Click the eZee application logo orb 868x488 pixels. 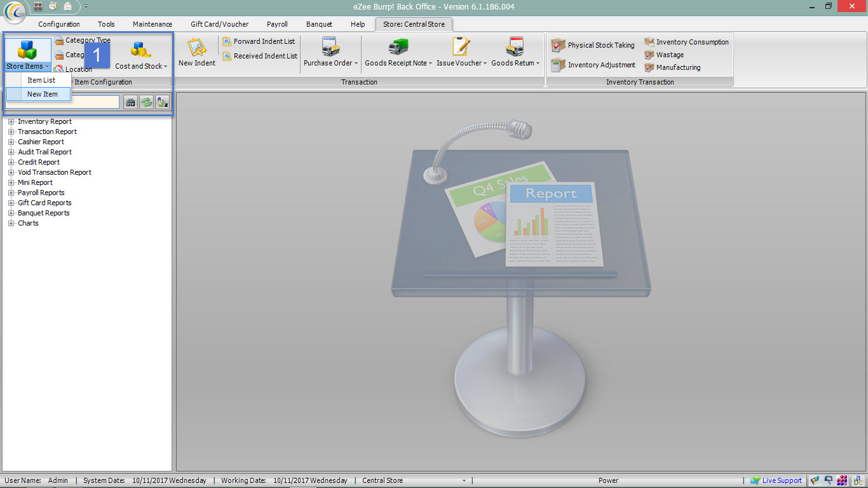tap(15, 13)
